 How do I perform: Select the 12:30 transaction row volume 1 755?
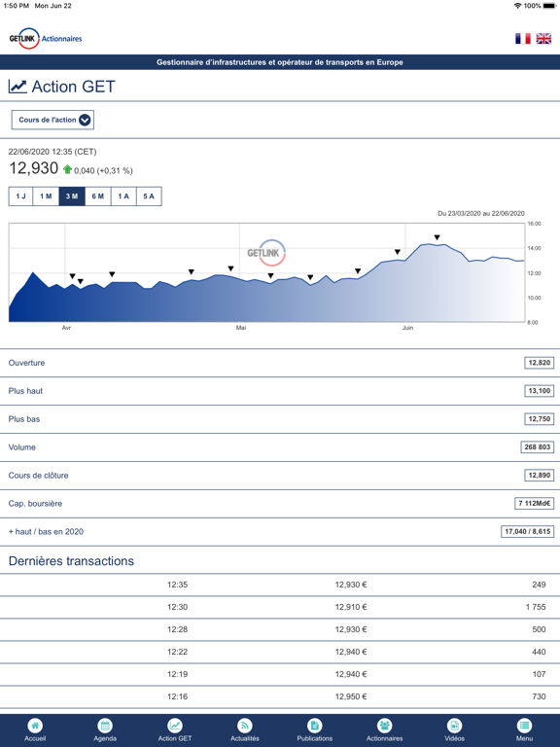[536, 607]
